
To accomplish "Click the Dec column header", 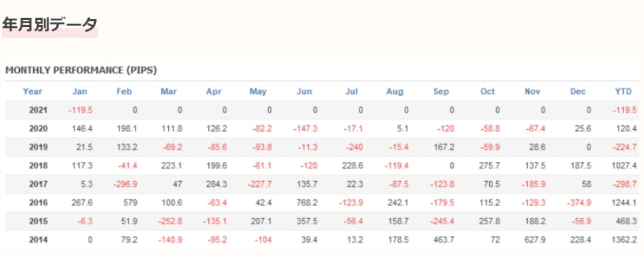I will pyautogui.click(x=578, y=91).
